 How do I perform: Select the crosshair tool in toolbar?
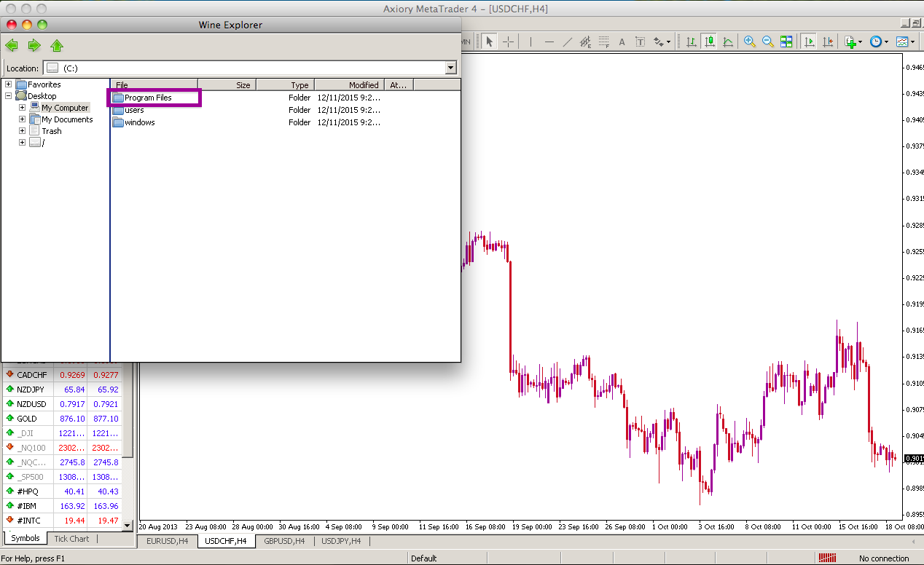coord(508,42)
